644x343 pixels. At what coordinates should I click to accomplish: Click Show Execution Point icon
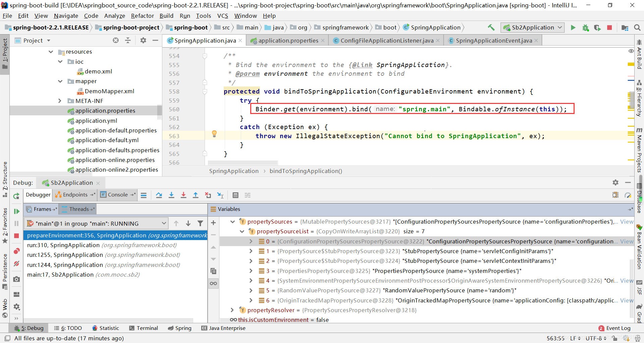pyautogui.click(x=144, y=195)
